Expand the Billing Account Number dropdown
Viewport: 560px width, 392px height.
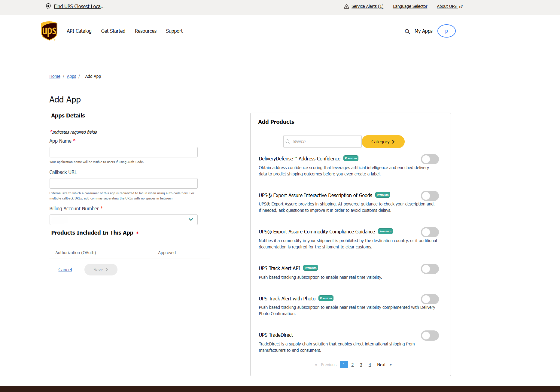click(x=123, y=220)
